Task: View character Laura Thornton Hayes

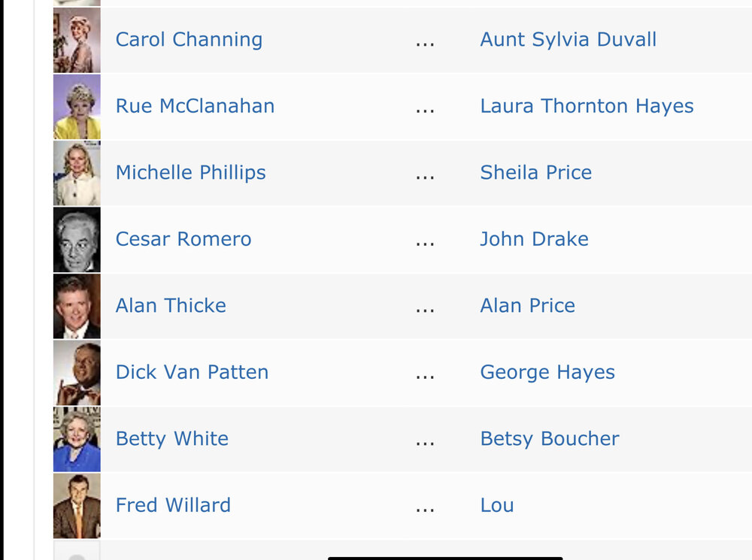Action: pyautogui.click(x=587, y=106)
